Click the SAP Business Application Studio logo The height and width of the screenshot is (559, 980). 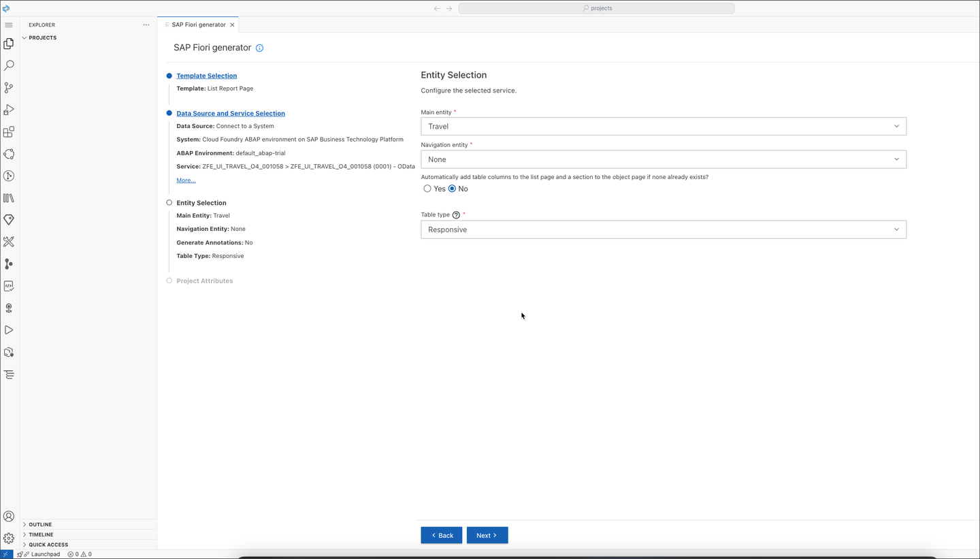coord(6,8)
